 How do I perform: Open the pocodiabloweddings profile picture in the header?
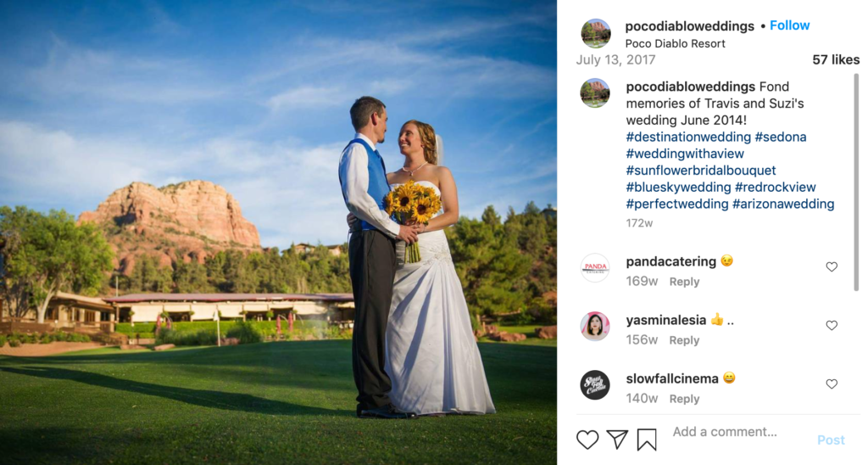(x=596, y=33)
